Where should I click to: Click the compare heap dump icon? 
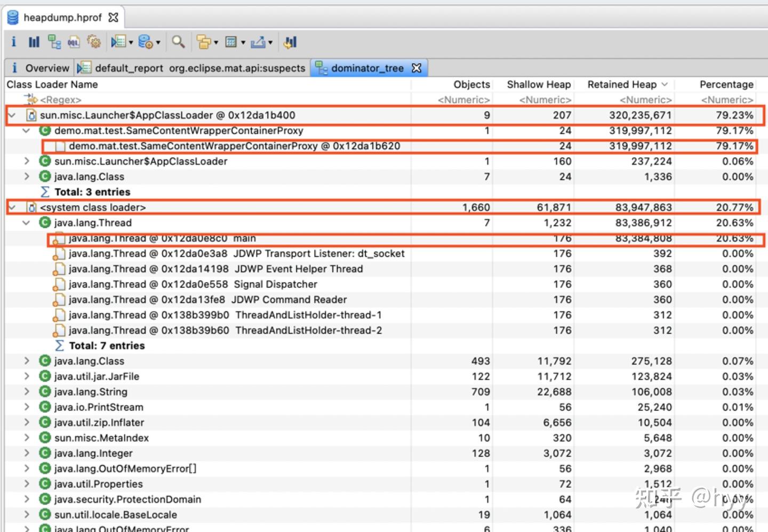[290, 42]
